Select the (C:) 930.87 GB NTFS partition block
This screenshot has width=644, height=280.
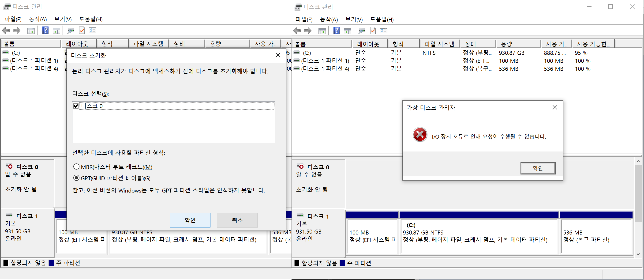click(479, 236)
